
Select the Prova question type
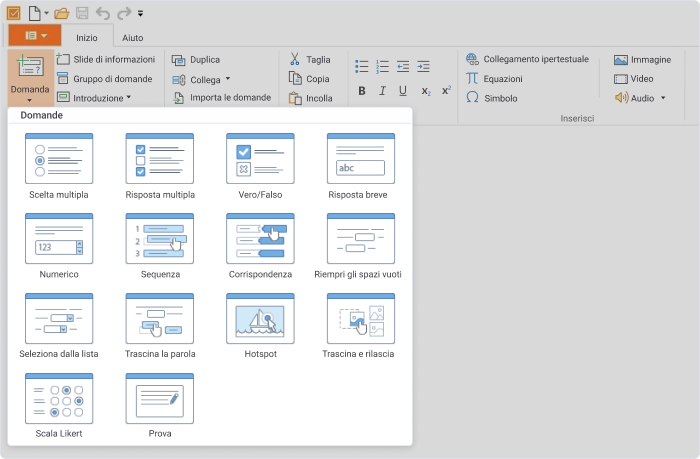[160, 406]
